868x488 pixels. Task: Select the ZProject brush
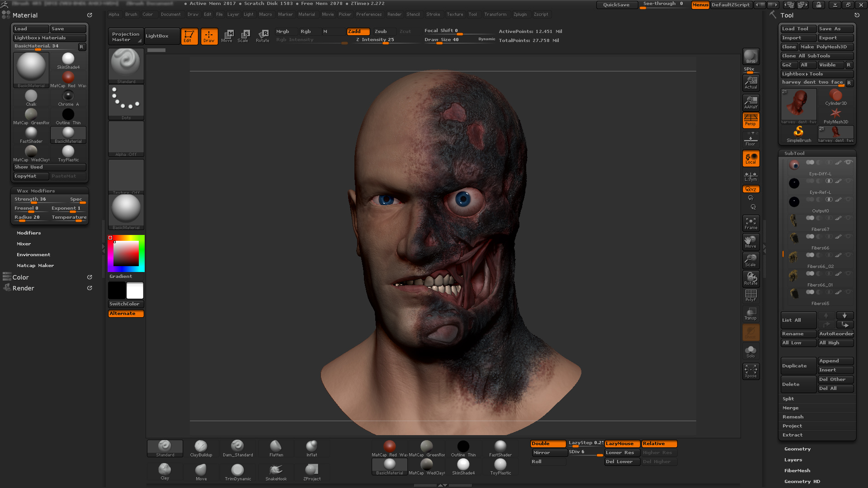pos(312,472)
